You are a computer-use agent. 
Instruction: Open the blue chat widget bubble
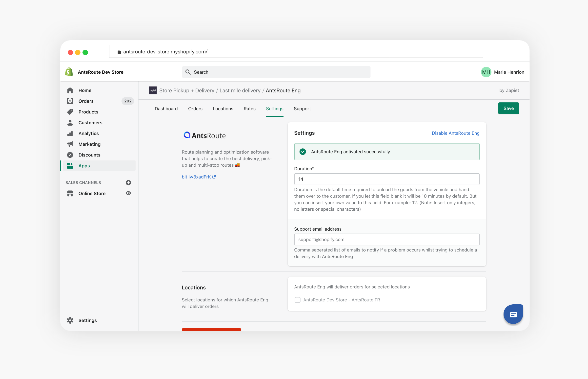[x=513, y=314]
